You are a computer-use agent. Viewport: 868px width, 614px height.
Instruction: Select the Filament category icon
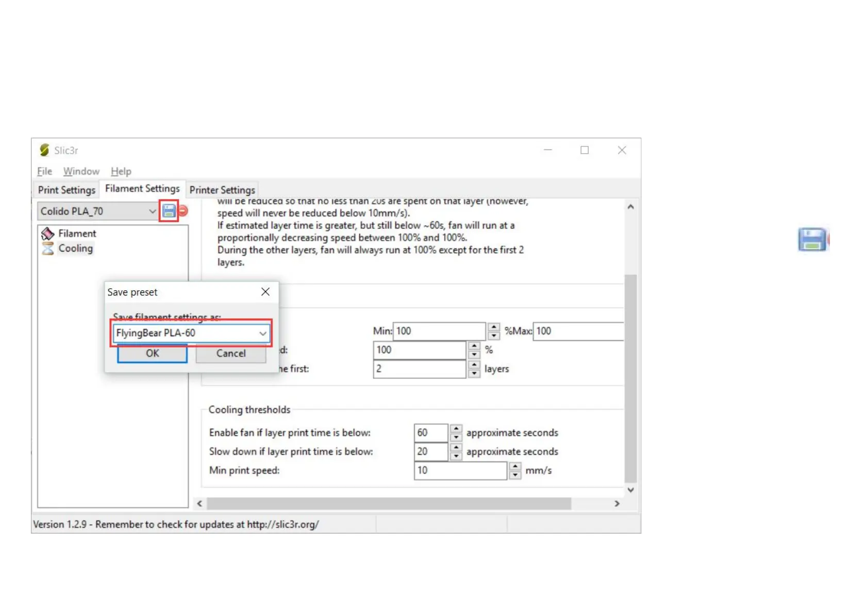pyautogui.click(x=48, y=234)
